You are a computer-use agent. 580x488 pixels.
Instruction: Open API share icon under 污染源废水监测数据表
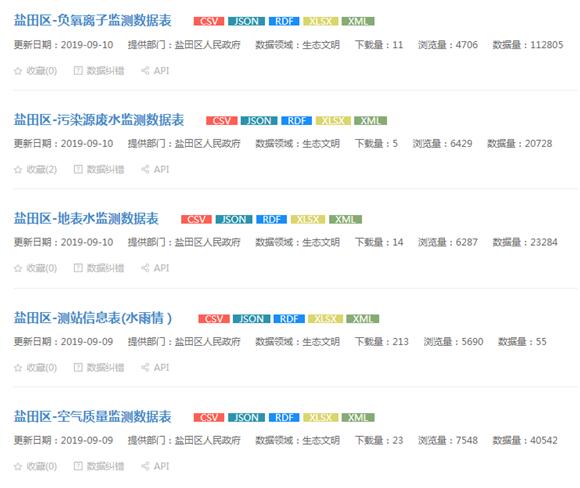click(x=145, y=169)
